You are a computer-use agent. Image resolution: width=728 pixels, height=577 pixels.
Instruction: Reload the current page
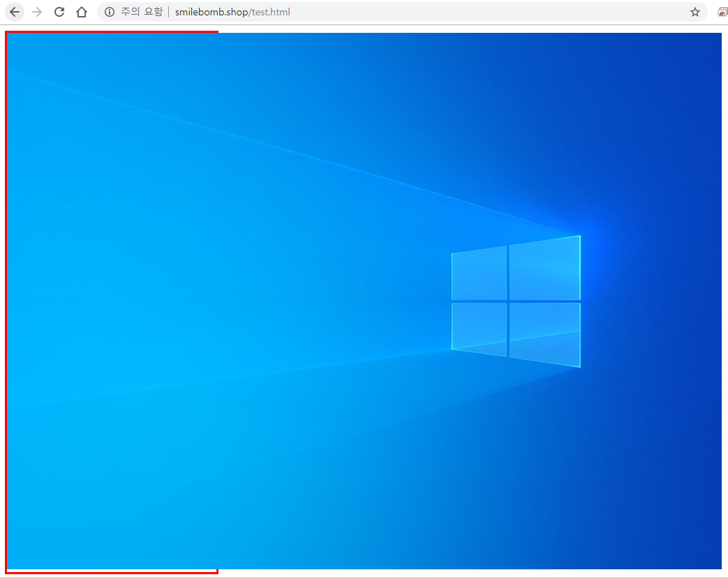(x=59, y=12)
